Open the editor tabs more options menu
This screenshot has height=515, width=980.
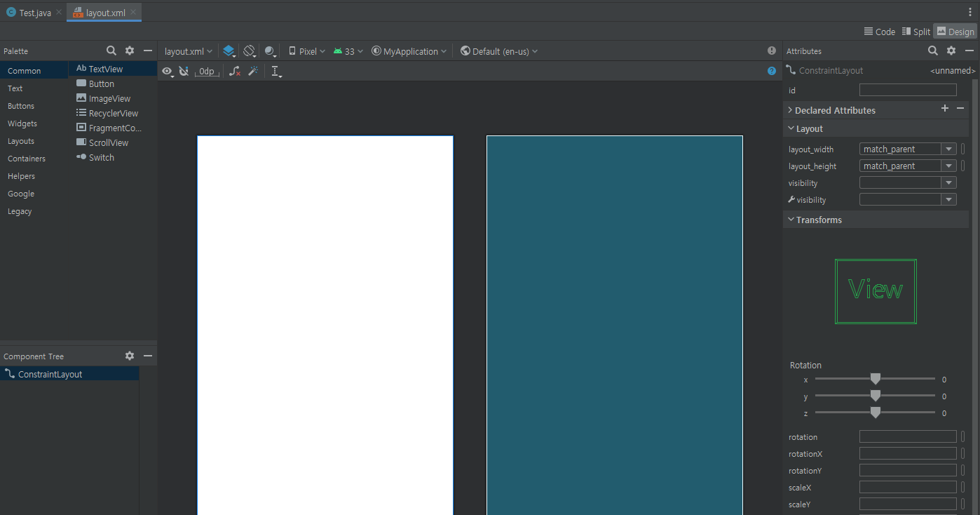pyautogui.click(x=970, y=12)
